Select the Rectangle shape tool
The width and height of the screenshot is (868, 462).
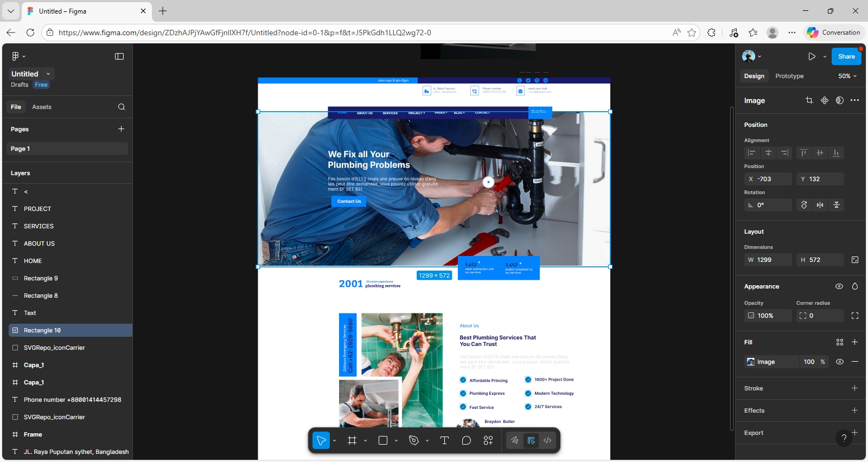tap(383, 440)
